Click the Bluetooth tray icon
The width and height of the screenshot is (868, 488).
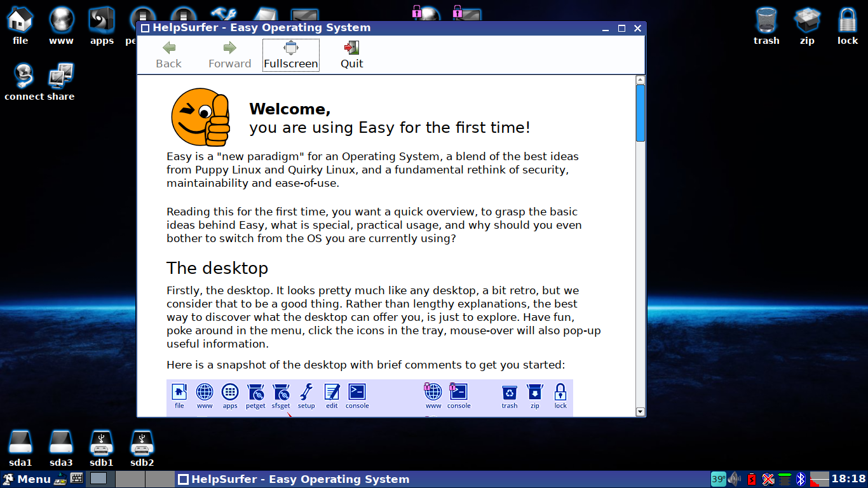click(x=801, y=479)
